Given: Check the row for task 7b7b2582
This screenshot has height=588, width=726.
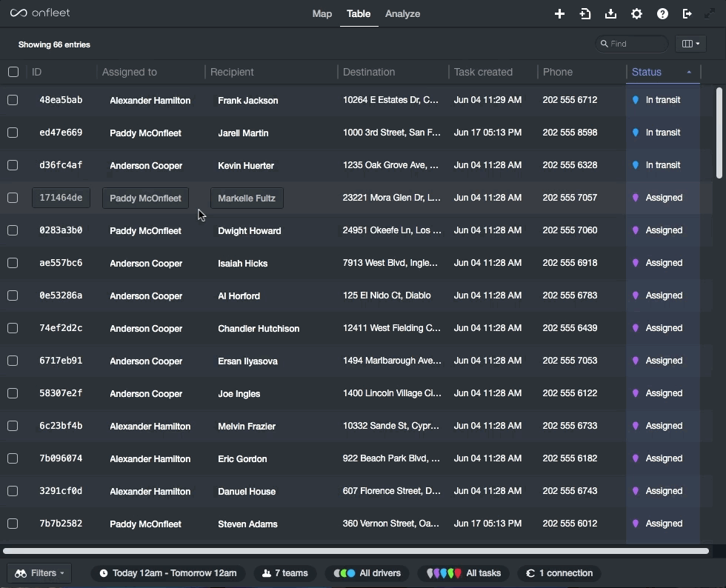Looking at the screenshot, I should click(13, 524).
